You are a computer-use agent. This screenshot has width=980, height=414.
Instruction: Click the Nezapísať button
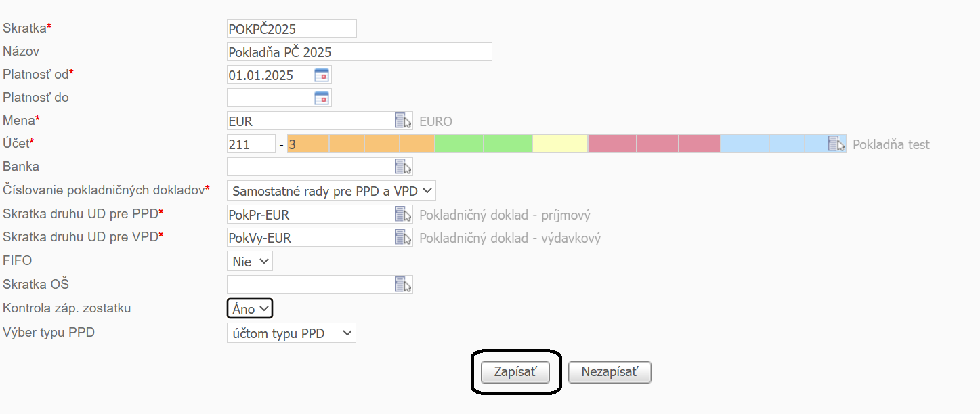[x=609, y=372]
